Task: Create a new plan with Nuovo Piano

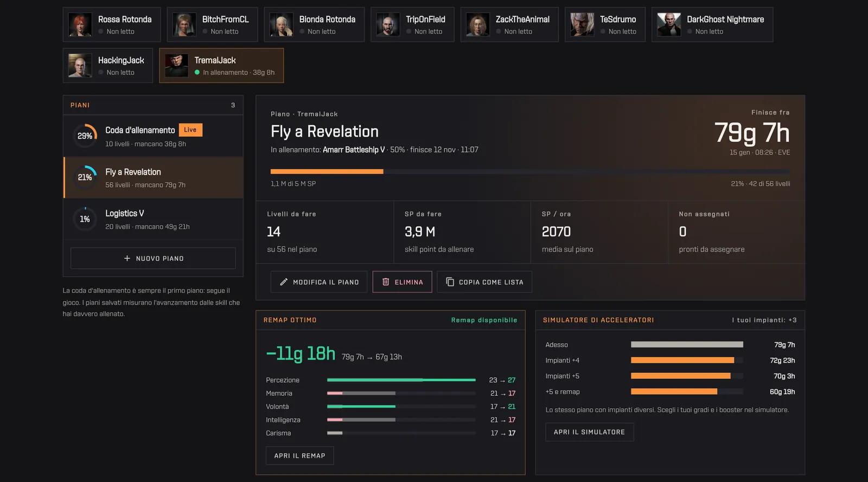Action: pos(153,259)
